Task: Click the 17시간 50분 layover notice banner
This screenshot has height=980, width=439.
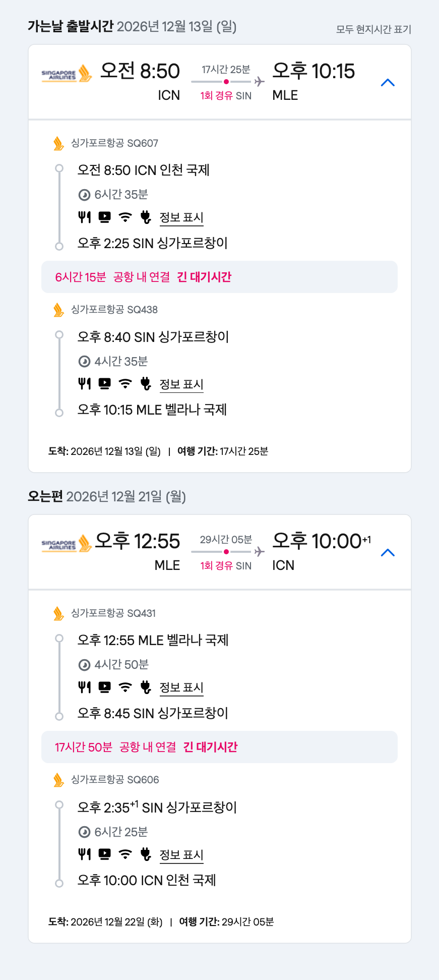Action: click(219, 747)
